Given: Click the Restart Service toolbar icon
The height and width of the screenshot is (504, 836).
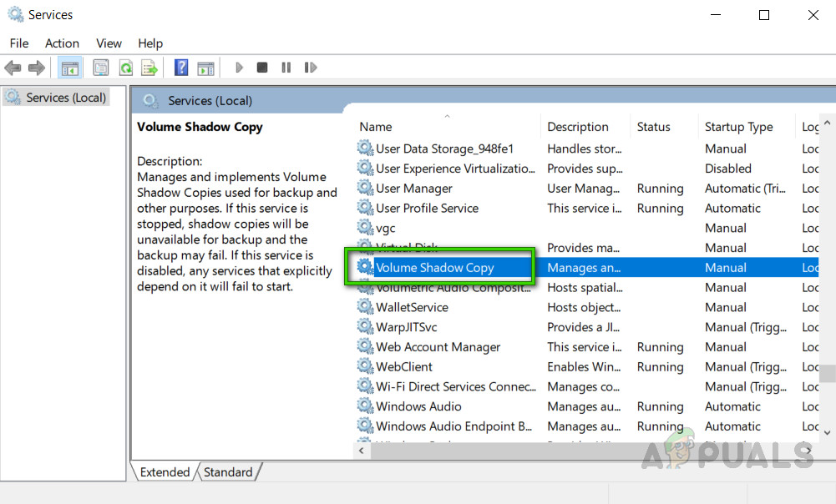Looking at the screenshot, I should 311,68.
